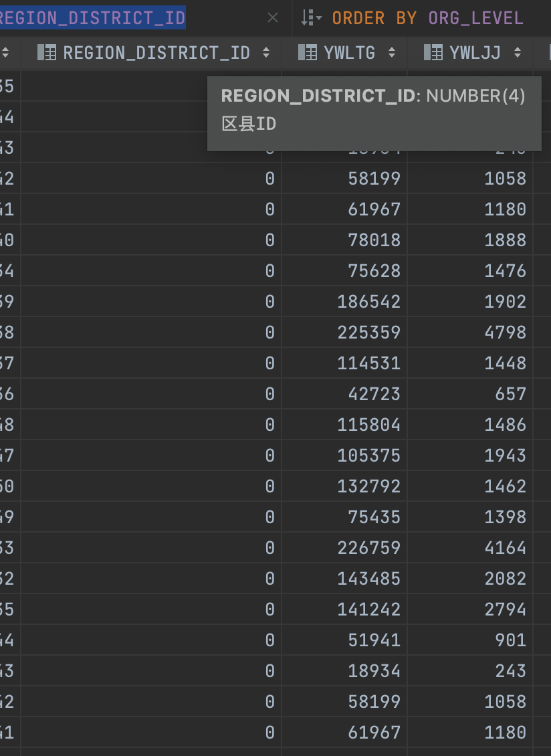Image resolution: width=551 pixels, height=756 pixels.
Task: Select YWLJJ cell 4164
Action: tap(470, 548)
